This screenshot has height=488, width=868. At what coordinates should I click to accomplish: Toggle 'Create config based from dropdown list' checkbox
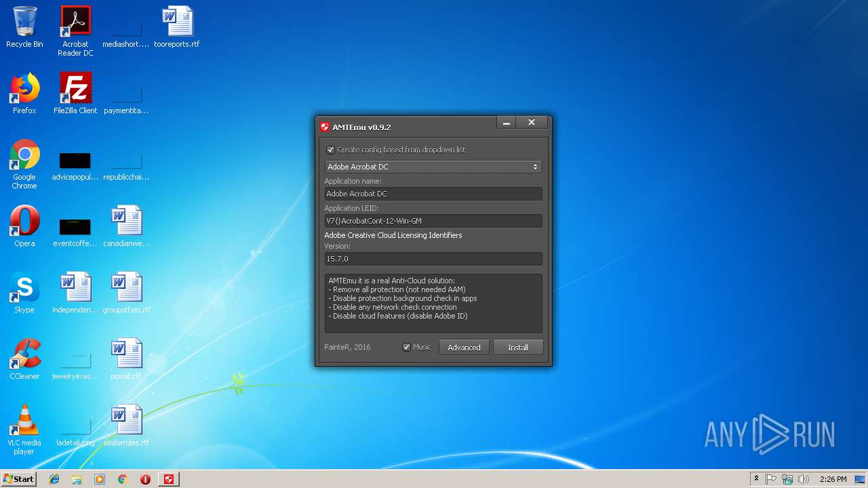coord(331,150)
